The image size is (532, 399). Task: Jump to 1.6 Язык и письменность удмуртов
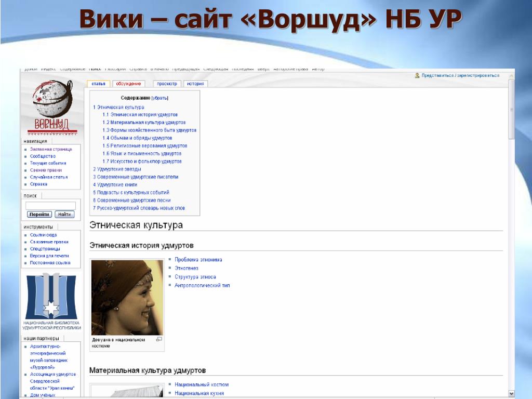[x=142, y=154]
